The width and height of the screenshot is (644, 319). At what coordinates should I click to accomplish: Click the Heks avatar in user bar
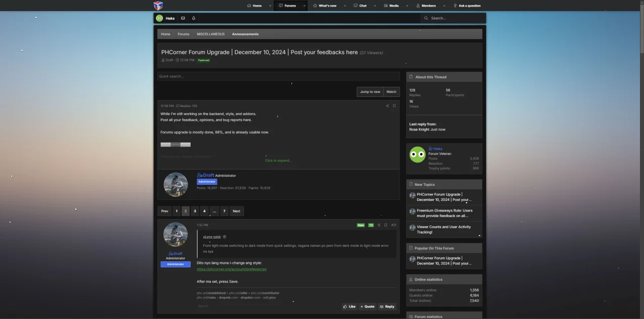159,18
